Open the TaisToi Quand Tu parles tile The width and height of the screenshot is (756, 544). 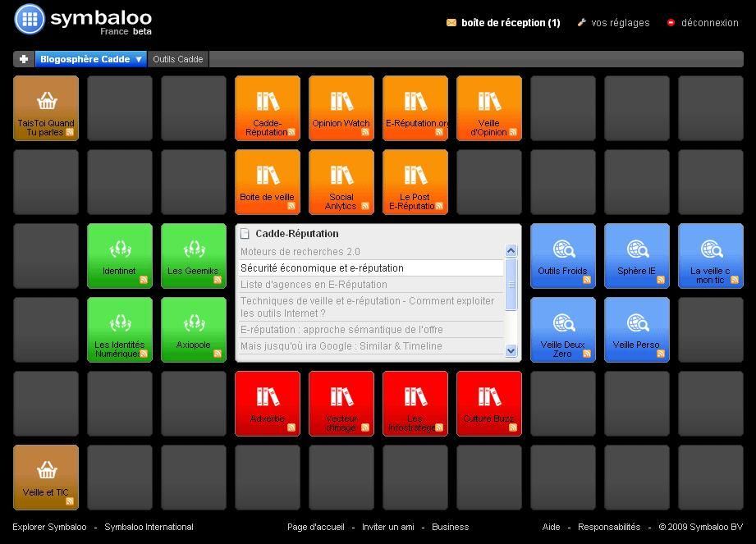[x=46, y=108]
